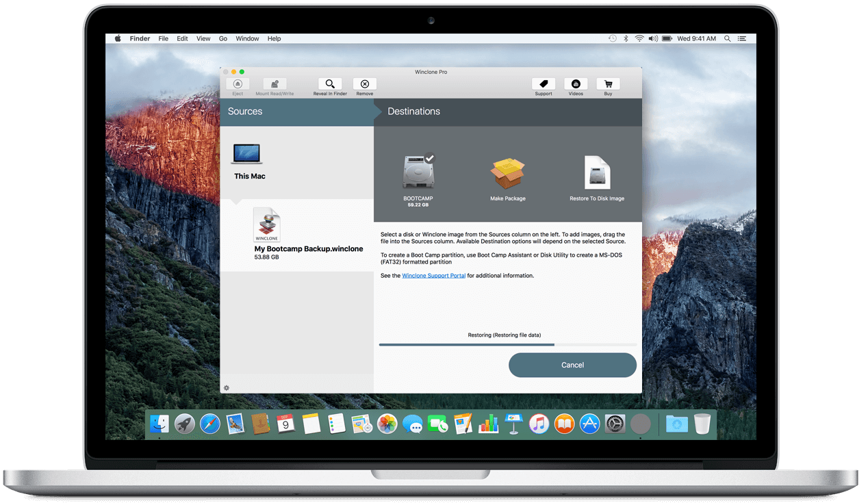Image resolution: width=868 pixels, height=503 pixels.
Task: Cancel the restore operation
Action: [572, 365]
